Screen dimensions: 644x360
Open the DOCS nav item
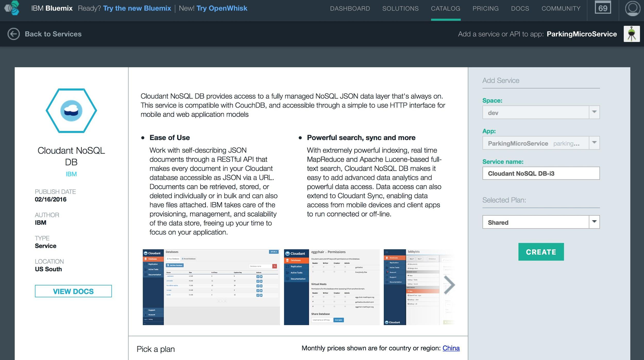(x=520, y=8)
